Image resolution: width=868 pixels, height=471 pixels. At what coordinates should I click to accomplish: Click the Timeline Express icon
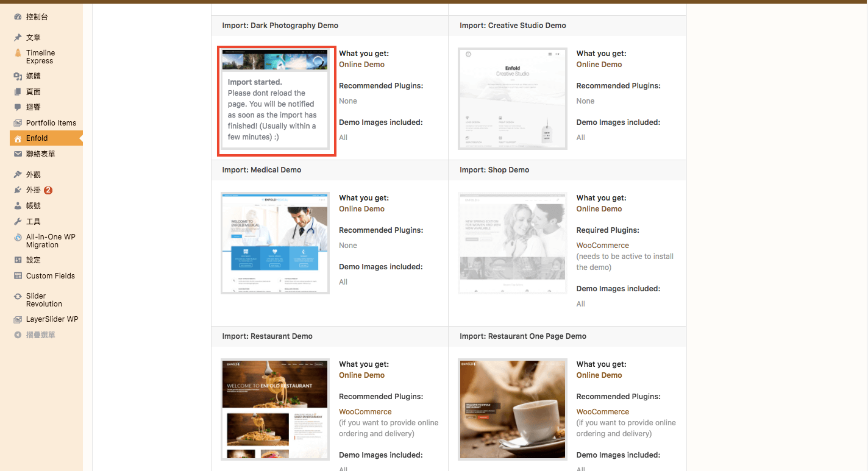click(18, 53)
